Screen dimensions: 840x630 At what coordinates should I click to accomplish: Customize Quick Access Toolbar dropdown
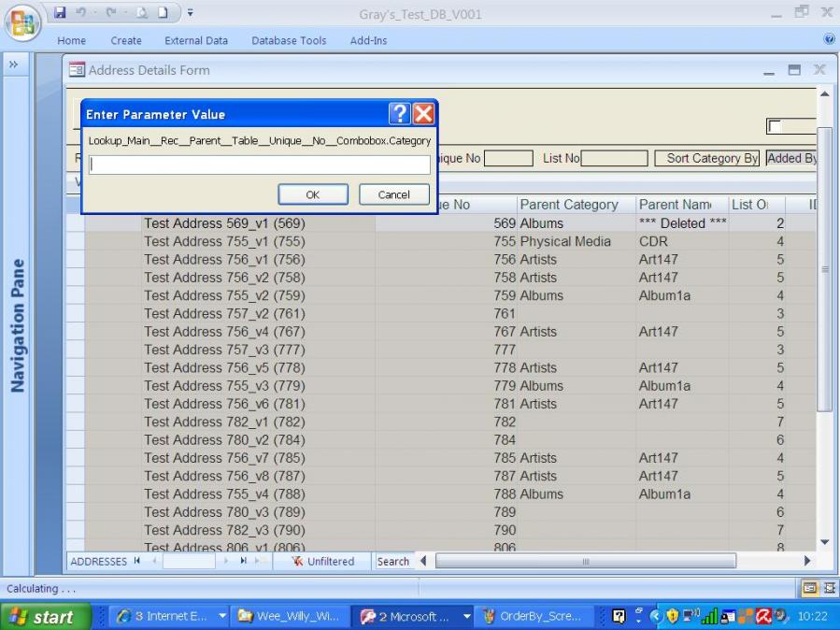pos(191,12)
